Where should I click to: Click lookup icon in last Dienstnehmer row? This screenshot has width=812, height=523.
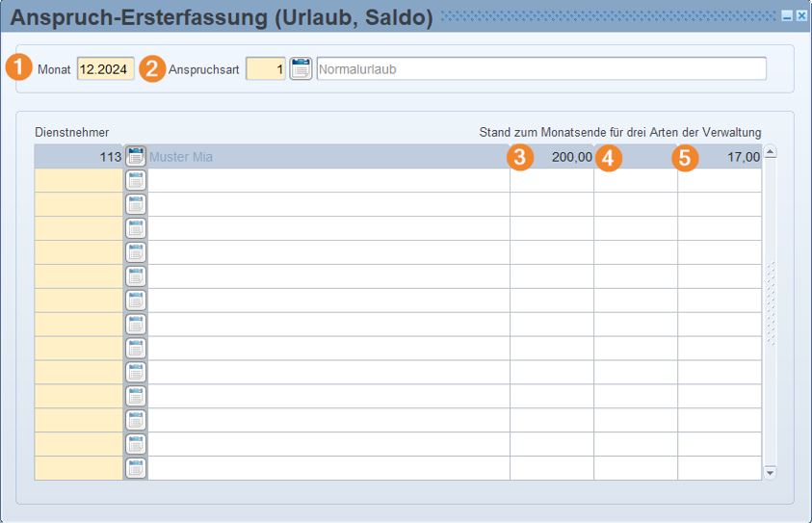coord(136,469)
